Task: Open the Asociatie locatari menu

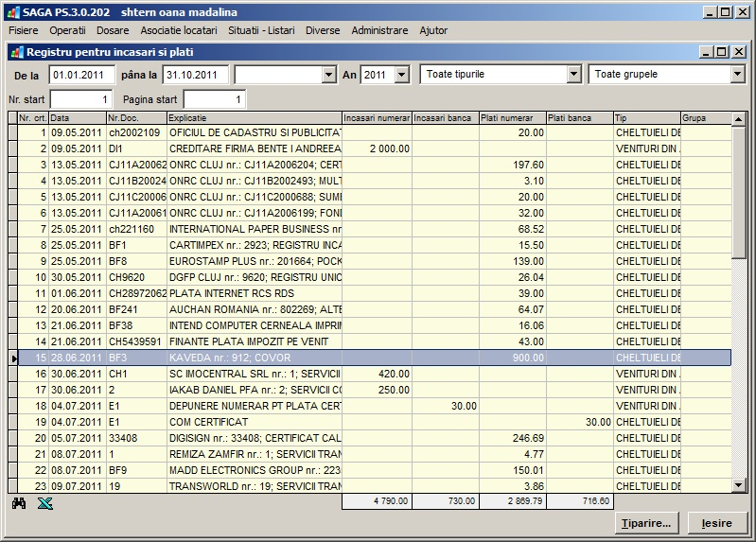Action: tap(179, 30)
